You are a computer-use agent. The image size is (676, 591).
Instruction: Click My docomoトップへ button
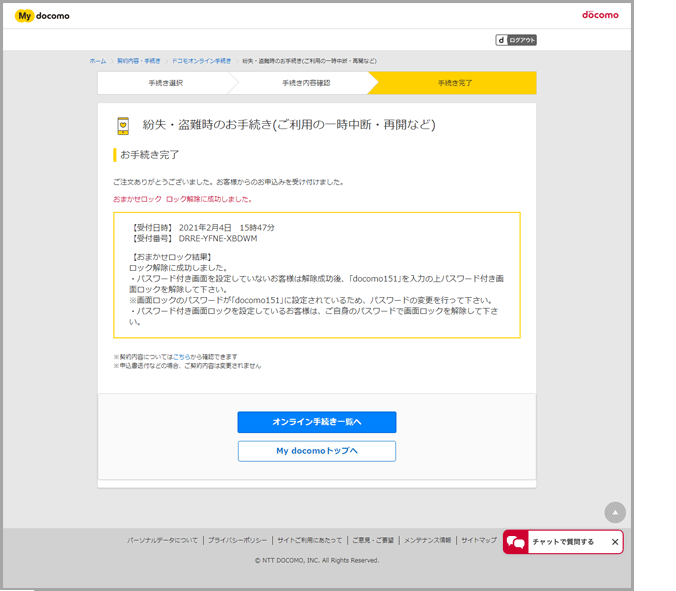pos(316,451)
